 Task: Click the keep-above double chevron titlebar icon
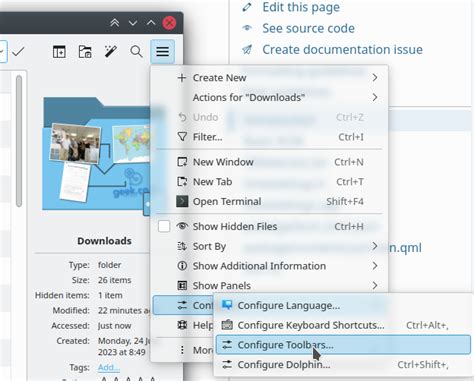pos(115,23)
